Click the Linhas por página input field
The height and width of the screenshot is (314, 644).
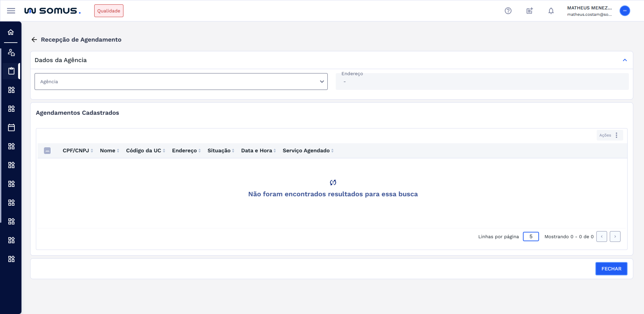pos(530,237)
